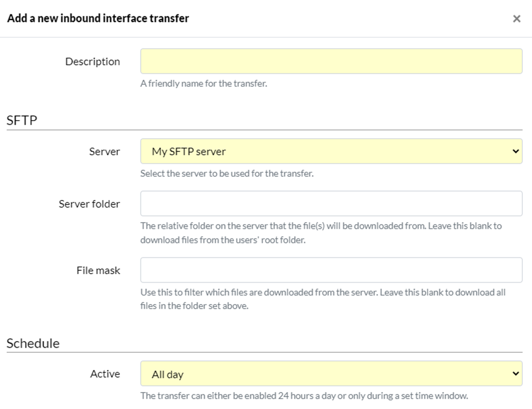
Task: Open the Active dropdown showing All day
Action: [331, 373]
